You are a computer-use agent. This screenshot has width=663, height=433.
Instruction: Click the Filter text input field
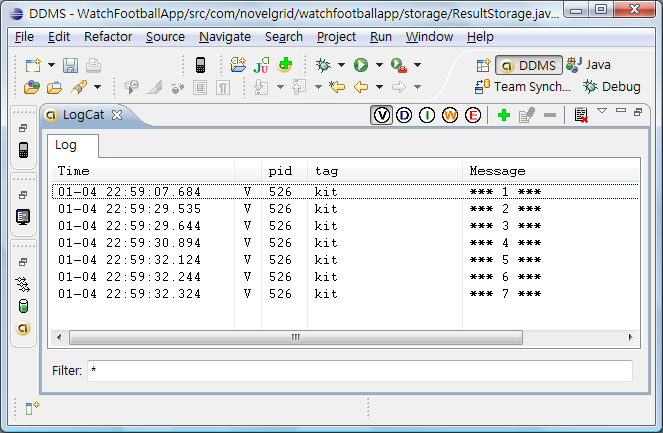360,371
